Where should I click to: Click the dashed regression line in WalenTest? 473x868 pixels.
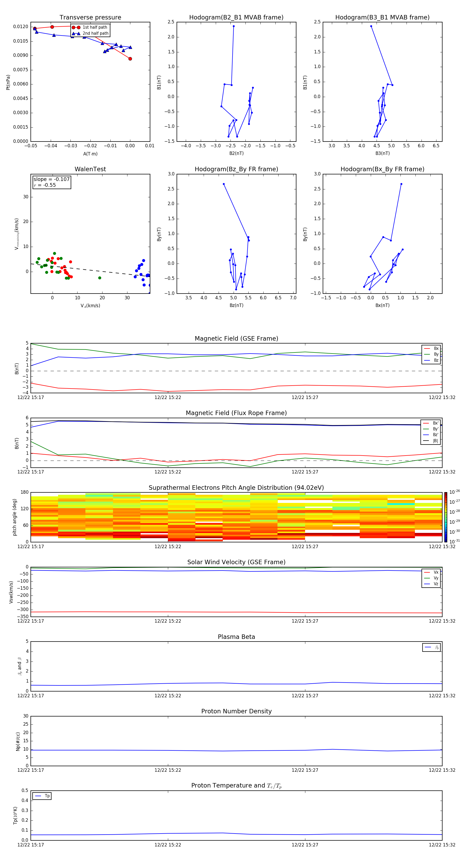click(x=90, y=270)
